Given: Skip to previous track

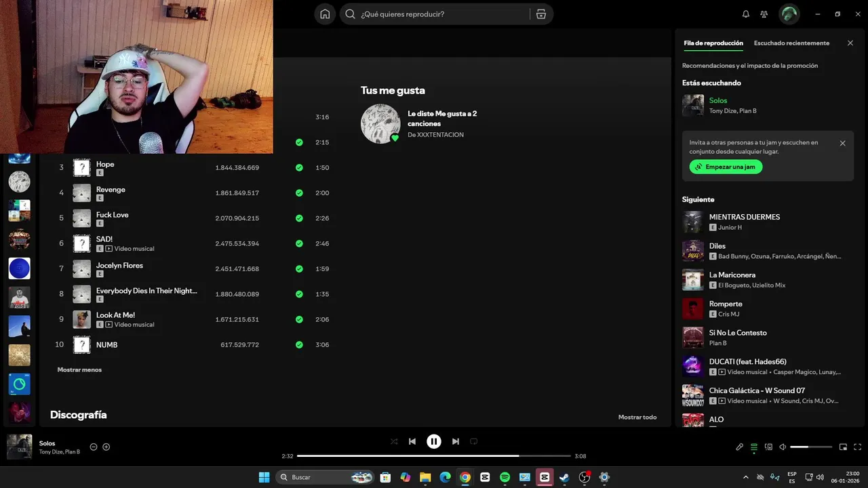Looking at the screenshot, I should [412, 441].
